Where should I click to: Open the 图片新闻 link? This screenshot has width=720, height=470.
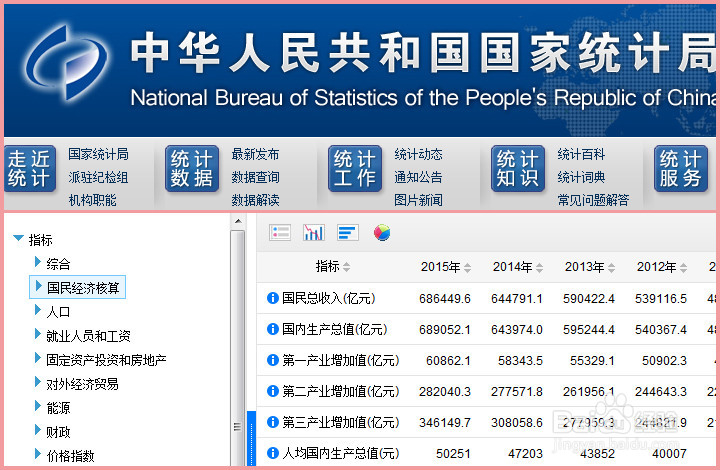coord(418,200)
